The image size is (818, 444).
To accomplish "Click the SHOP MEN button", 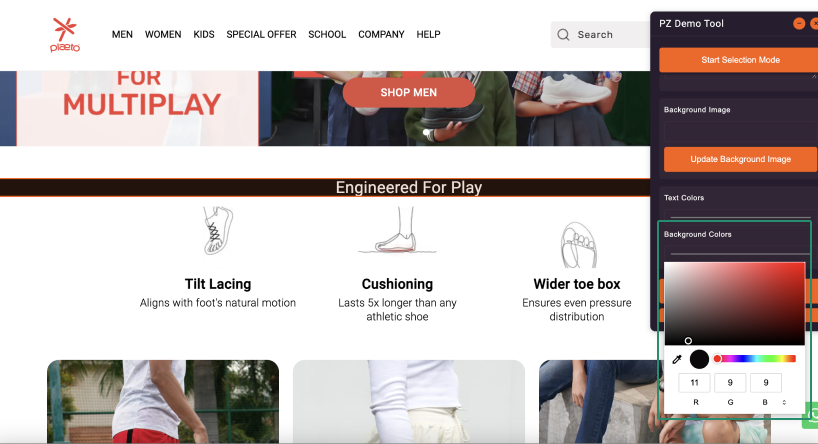I will pos(408,92).
